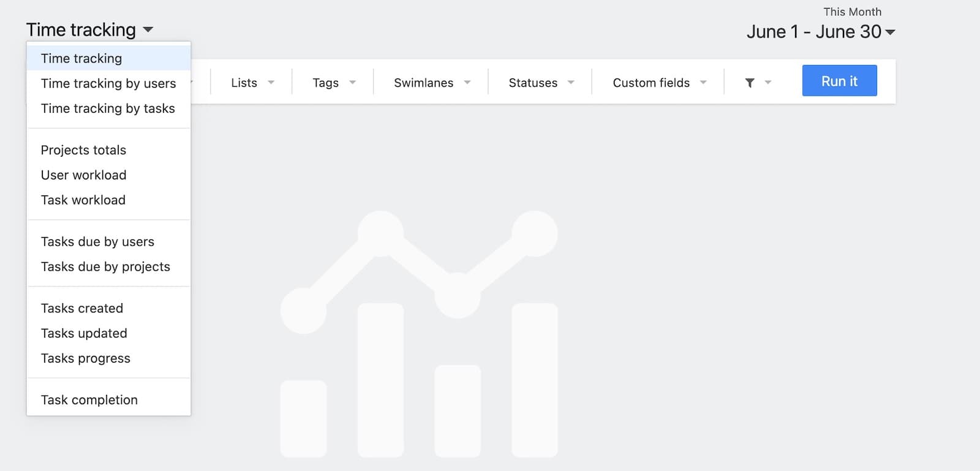Open the Tasks due by users report
The image size is (980, 471).
pyautogui.click(x=109, y=242)
